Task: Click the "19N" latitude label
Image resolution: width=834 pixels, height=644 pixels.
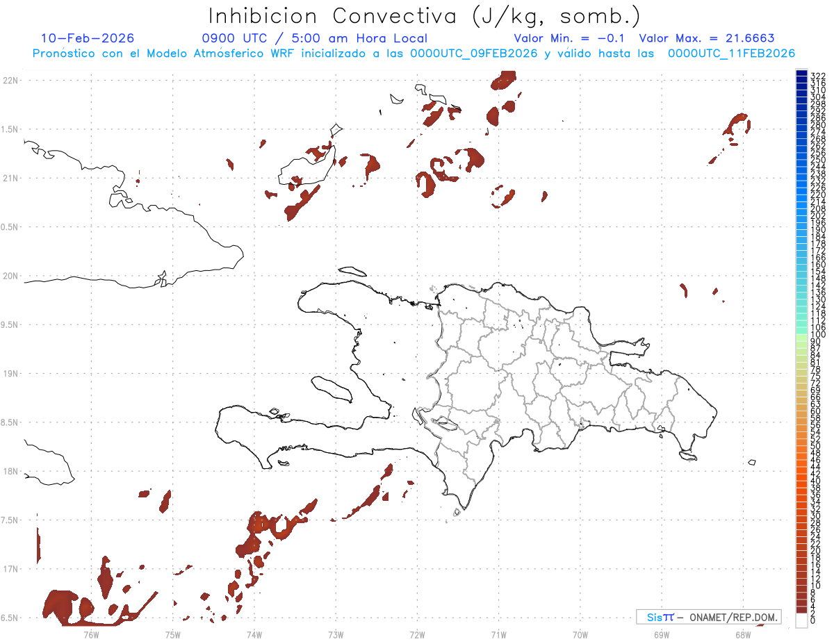Action: click(10, 374)
